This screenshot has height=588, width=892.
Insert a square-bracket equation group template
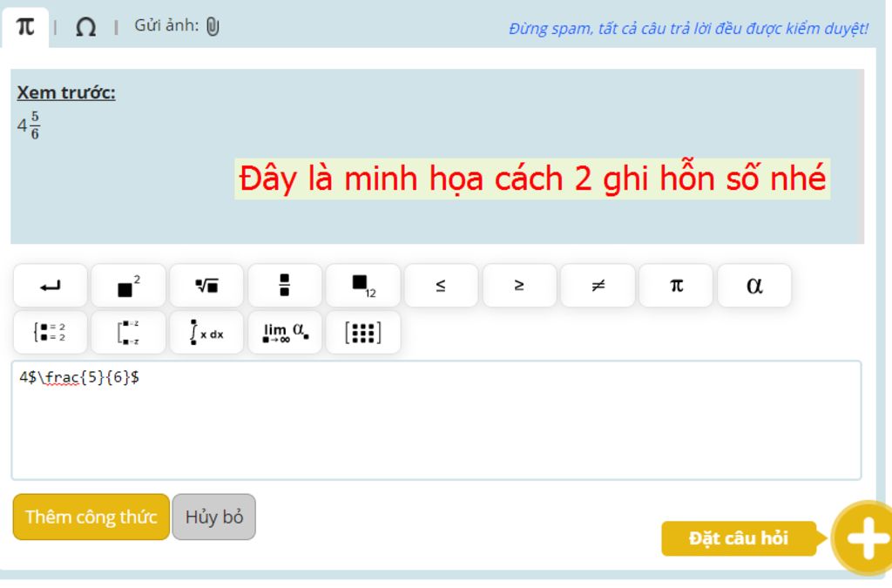pos(129,332)
